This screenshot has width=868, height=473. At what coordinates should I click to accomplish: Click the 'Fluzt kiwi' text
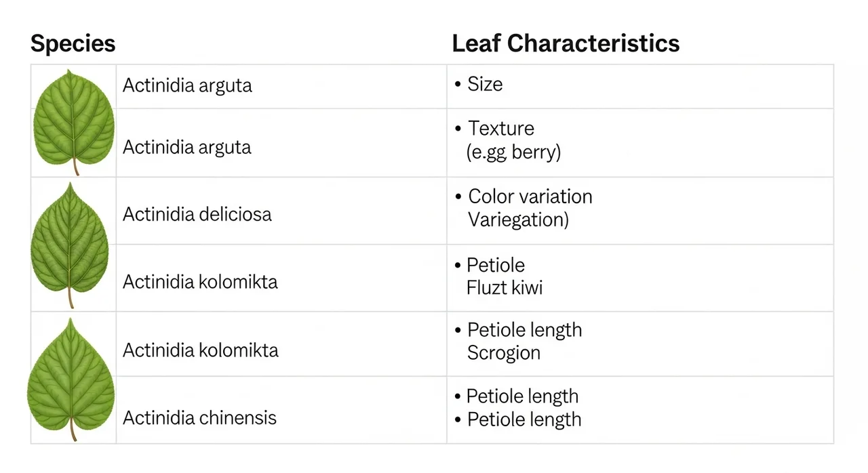(505, 287)
